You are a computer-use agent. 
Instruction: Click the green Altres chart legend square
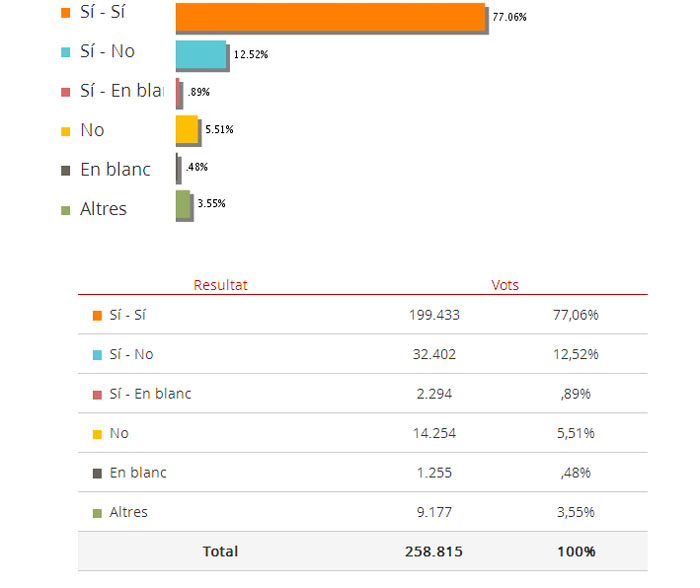click(66, 210)
